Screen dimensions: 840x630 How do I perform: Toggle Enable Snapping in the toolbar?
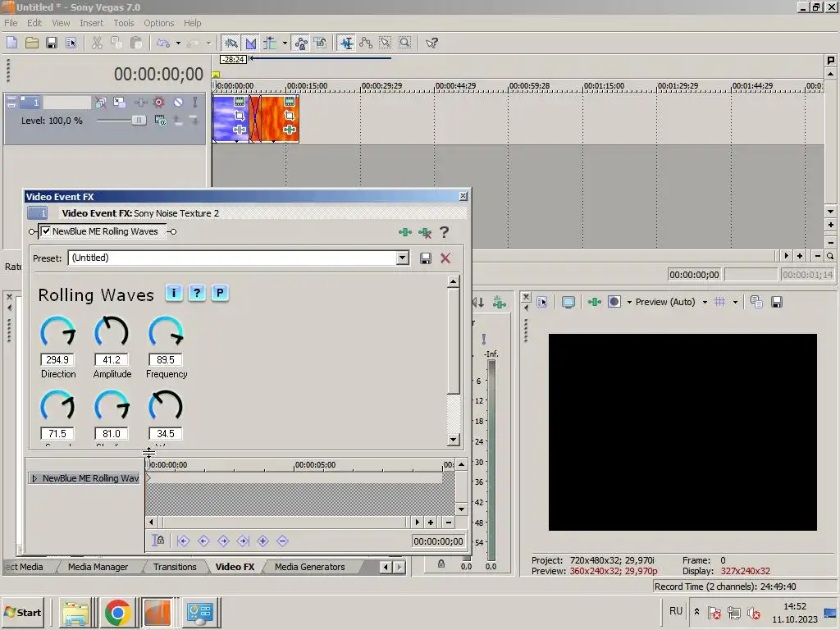click(x=231, y=43)
